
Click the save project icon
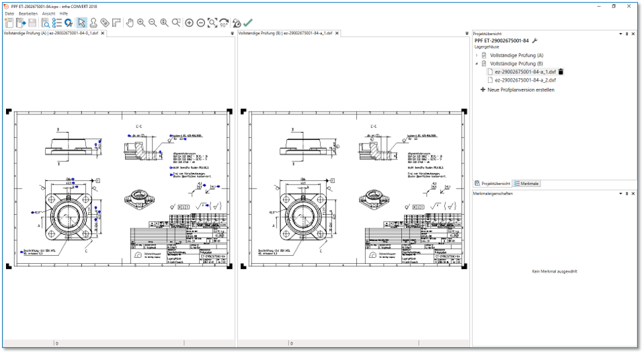(32, 23)
